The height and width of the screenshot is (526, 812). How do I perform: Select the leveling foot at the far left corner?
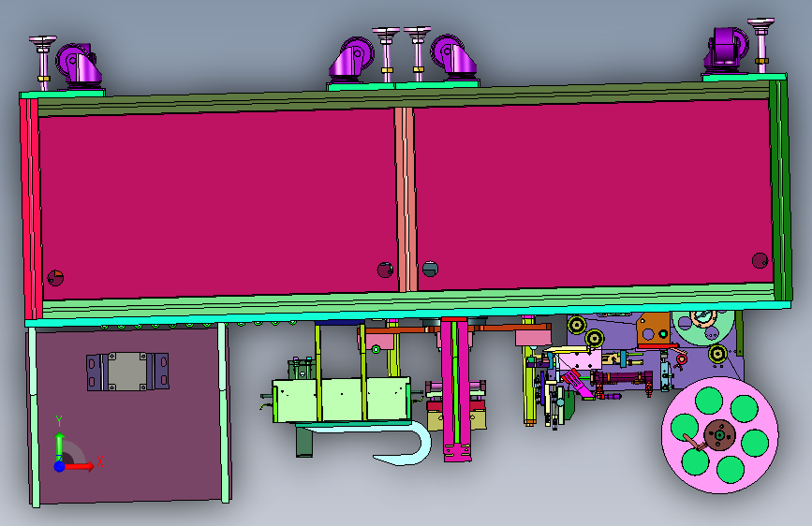tap(43, 64)
